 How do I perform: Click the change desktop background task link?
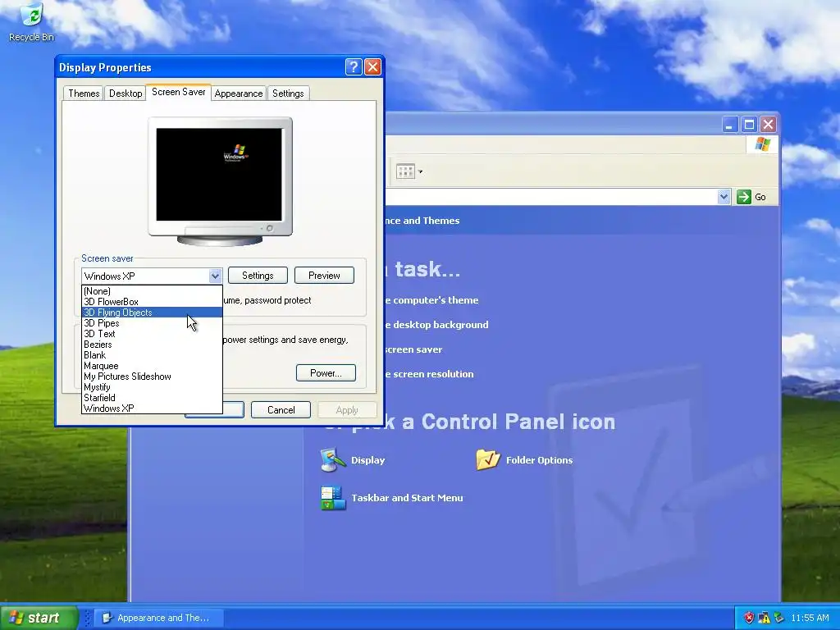pos(436,325)
